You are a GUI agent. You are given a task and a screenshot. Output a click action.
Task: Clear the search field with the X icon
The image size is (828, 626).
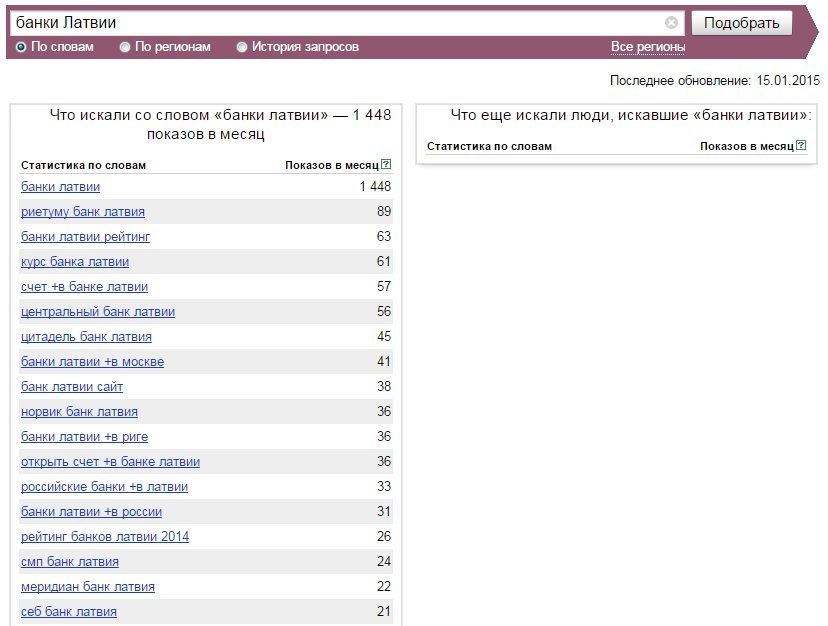coord(671,23)
